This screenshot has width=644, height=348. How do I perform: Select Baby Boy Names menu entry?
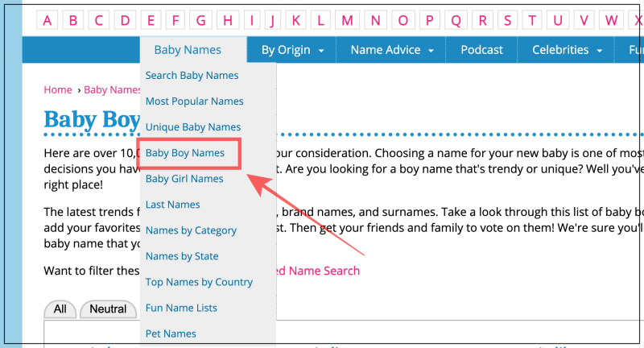pos(185,153)
